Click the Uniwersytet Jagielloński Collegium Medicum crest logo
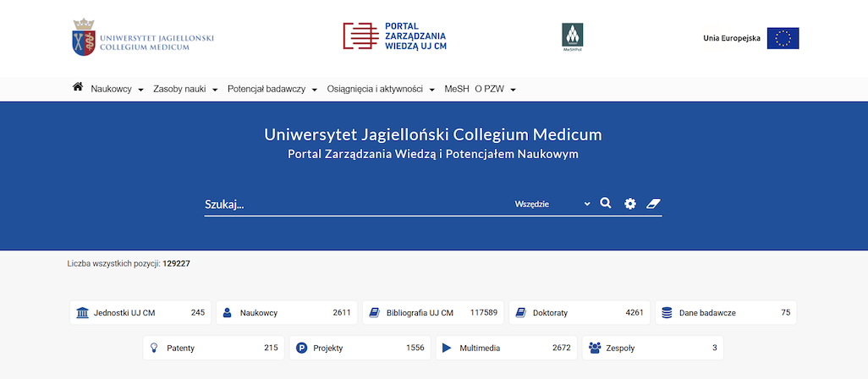The height and width of the screenshot is (379, 868). tap(143, 37)
